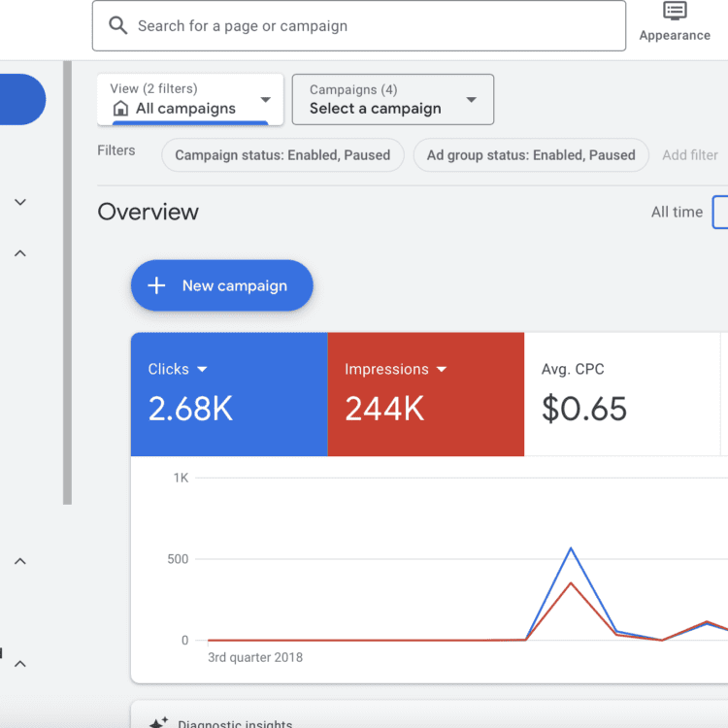Image resolution: width=728 pixels, height=728 pixels.
Task: Click the All time date range
Action: pyautogui.click(x=677, y=213)
